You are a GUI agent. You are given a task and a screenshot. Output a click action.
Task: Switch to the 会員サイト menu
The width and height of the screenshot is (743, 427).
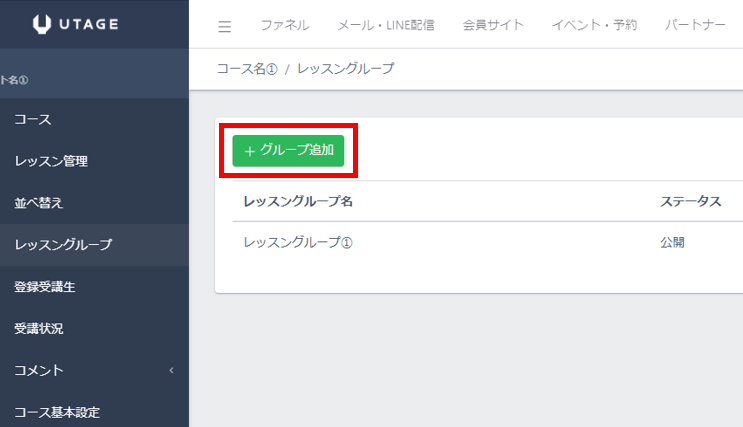(x=493, y=25)
